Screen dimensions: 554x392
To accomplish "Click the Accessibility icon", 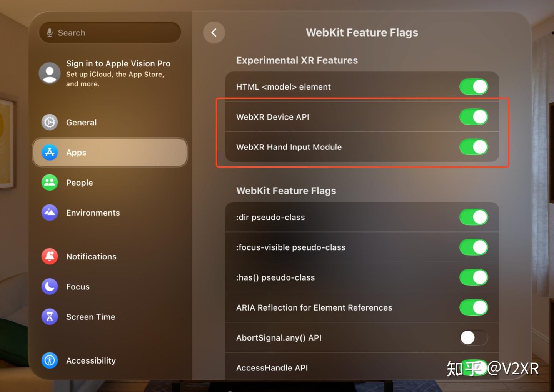I will (x=50, y=360).
